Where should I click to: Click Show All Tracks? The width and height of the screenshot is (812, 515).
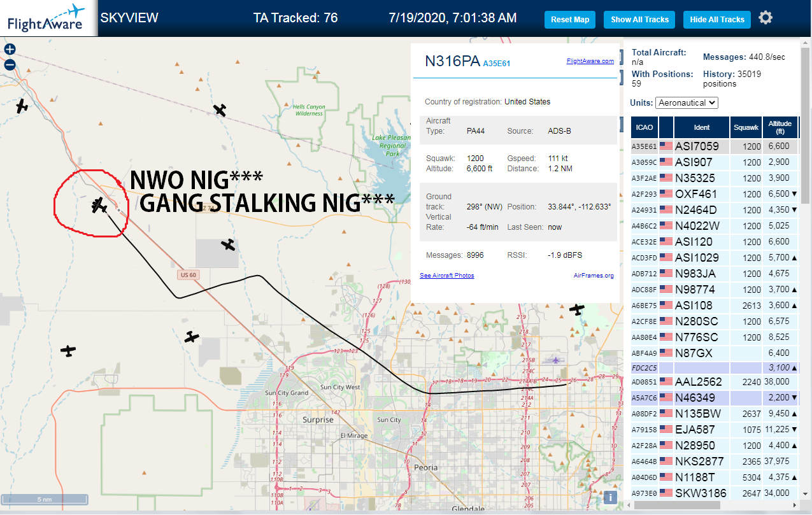tap(639, 20)
